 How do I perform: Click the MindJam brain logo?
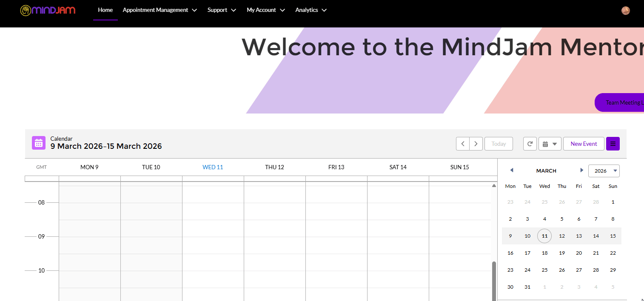26,10
